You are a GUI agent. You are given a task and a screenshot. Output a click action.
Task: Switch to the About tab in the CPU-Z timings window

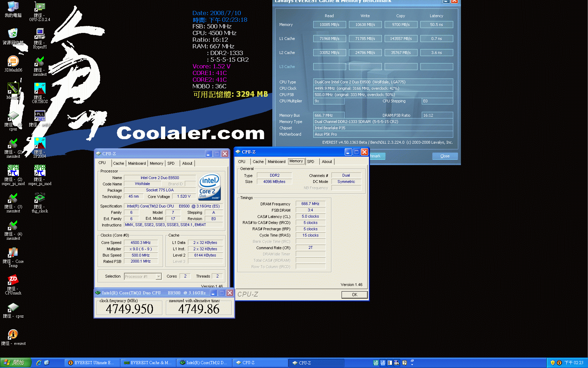click(x=327, y=162)
